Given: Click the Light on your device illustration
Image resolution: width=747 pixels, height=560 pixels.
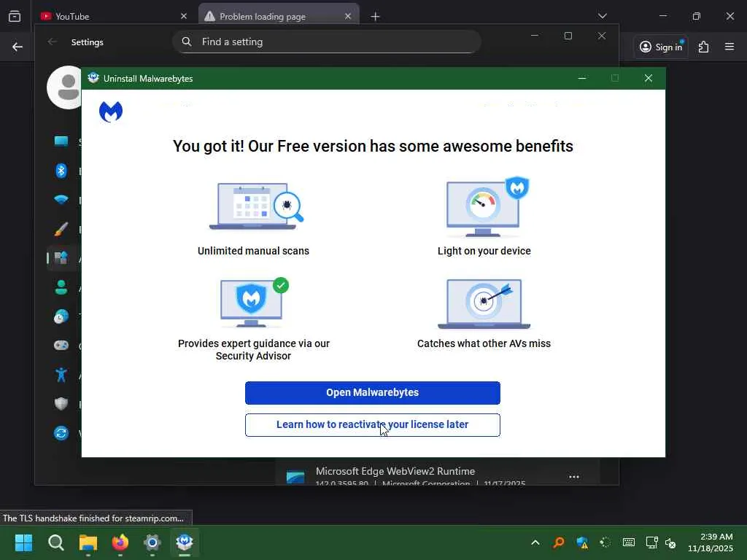Looking at the screenshot, I should tap(487, 207).
